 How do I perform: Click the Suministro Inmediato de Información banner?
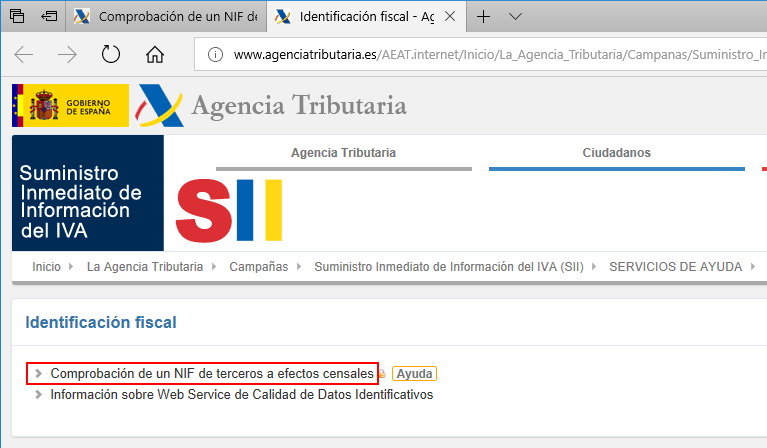[88, 193]
